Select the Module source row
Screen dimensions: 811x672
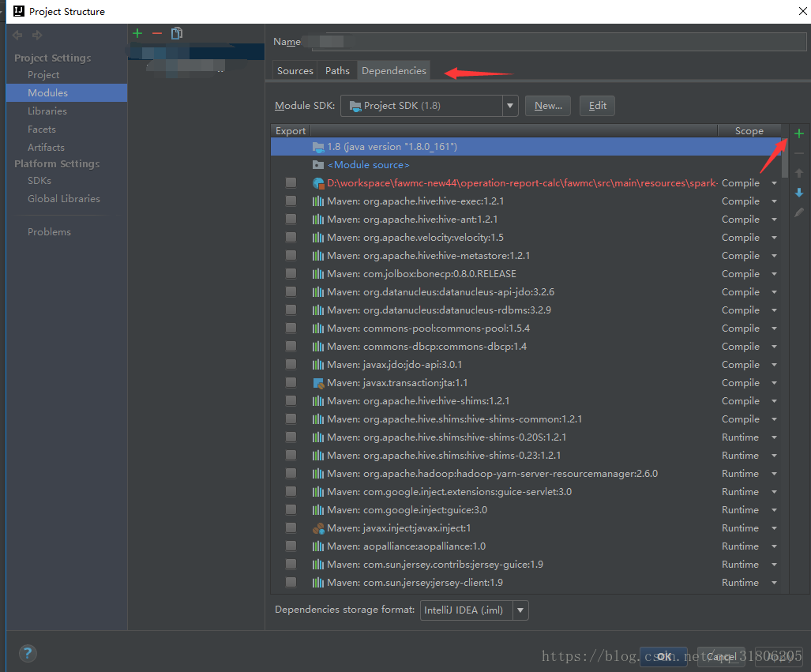(x=526, y=165)
